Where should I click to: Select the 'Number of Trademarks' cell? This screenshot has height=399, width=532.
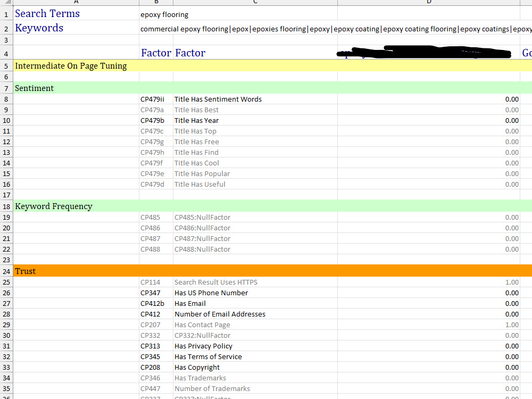point(255,388)
